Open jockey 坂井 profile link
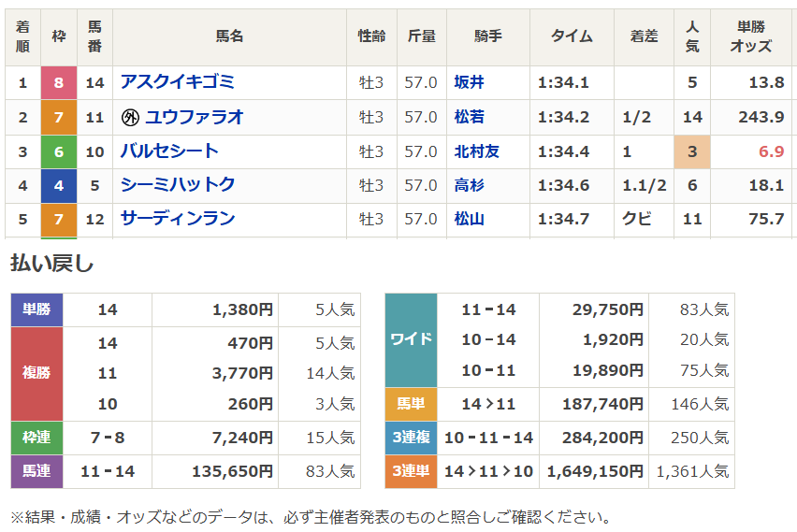This screenshot has width=797, height=532. [x=469, y=82]
